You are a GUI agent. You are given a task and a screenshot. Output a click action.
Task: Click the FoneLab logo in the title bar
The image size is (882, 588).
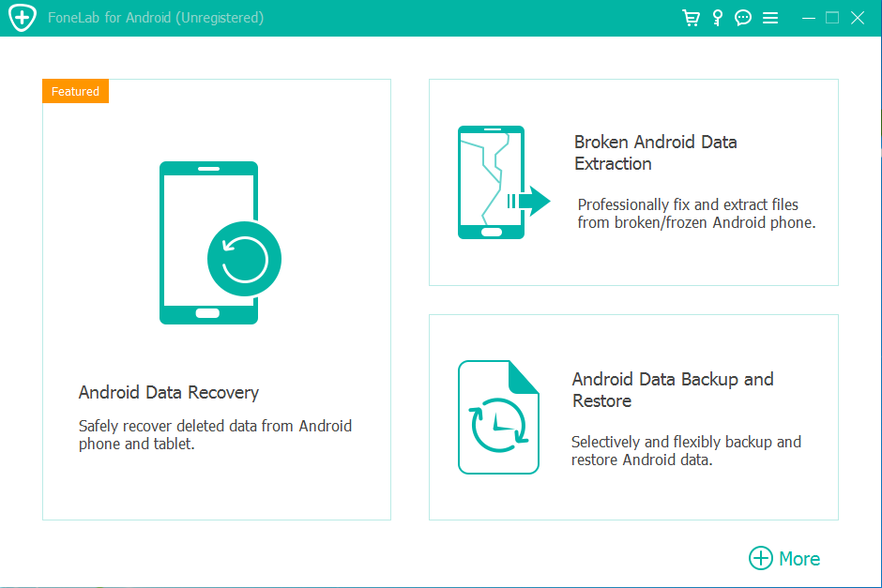pos(22,18)
